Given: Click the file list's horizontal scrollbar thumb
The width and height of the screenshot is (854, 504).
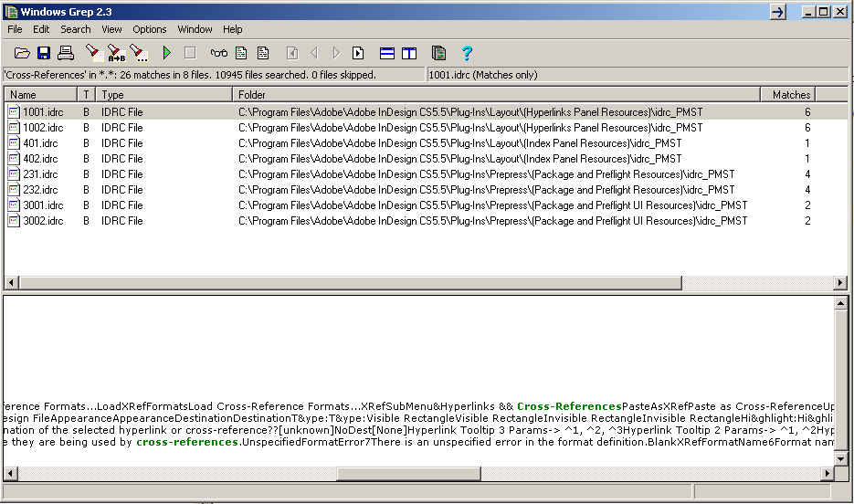Looking at the screenshot, I should pos(351,283).
